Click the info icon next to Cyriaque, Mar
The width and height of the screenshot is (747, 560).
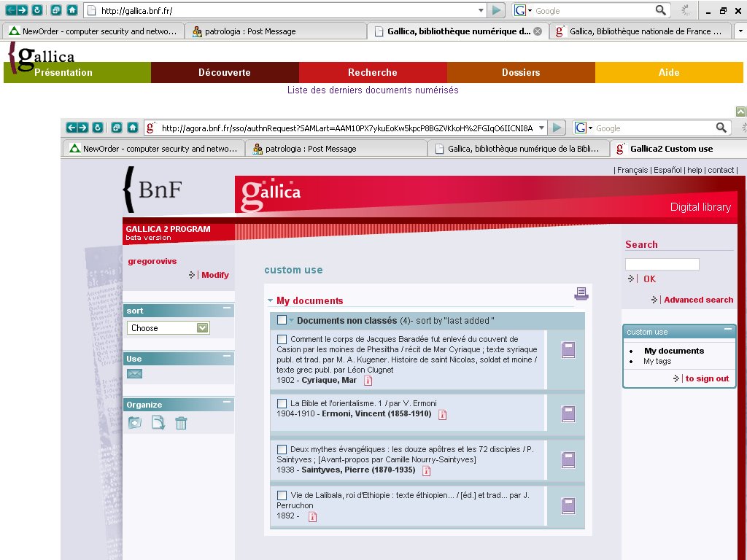pyautogui.click(x=368, y=381)
